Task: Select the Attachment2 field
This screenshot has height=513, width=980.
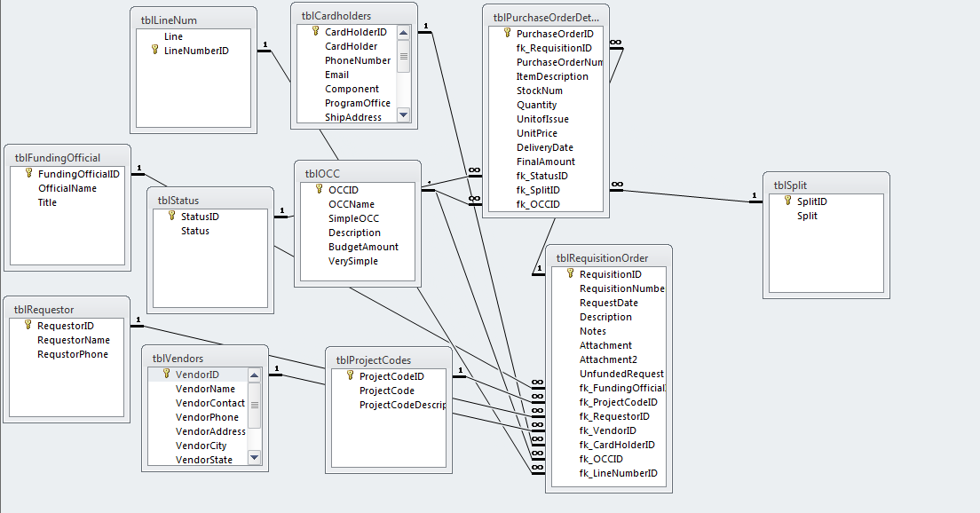Action: pos(609,360)
